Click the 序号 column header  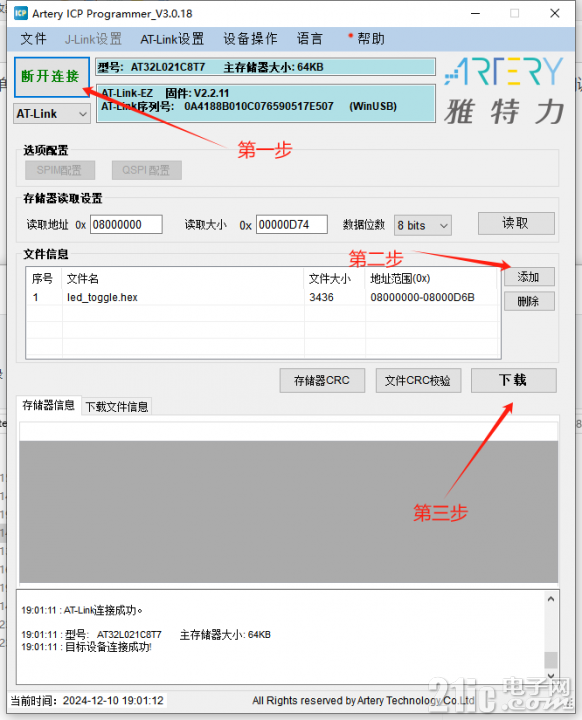pyautogui.click(x=43, y=279)
